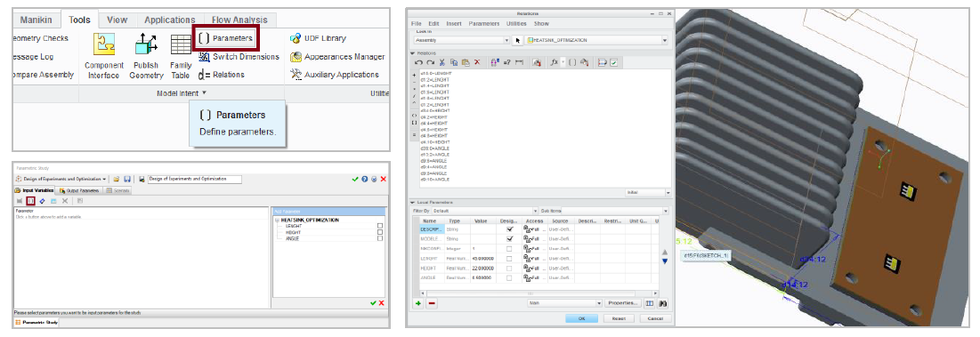Viewport: 980px width, 337px height.
Task: Add new parameter with green plus
Action: (x=417, y=303)
